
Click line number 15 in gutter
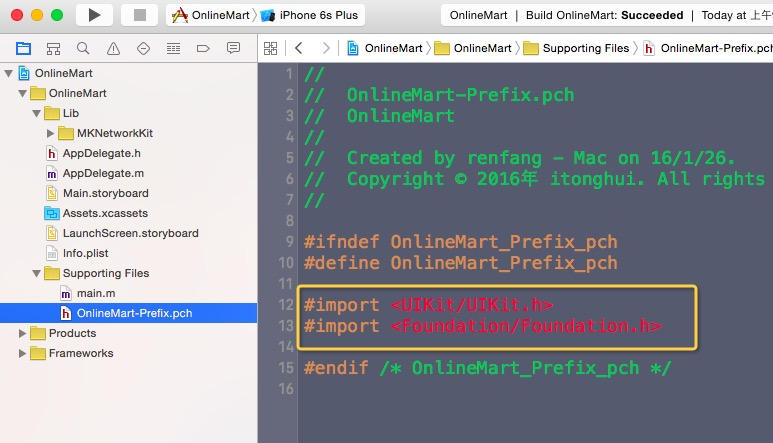point(286,368)
